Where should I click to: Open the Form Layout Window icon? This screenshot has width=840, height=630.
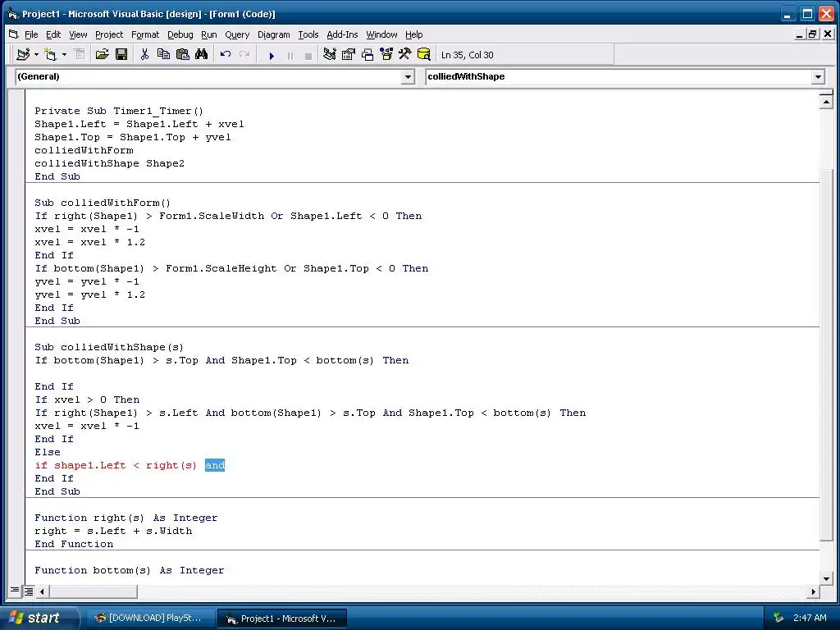[x=367, y=54]
